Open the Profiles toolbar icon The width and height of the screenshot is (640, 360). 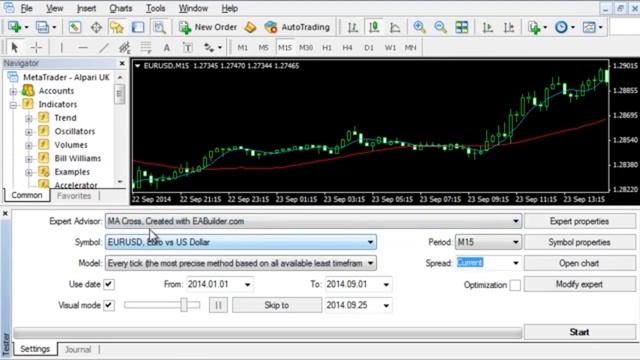(x=42, y=27)
